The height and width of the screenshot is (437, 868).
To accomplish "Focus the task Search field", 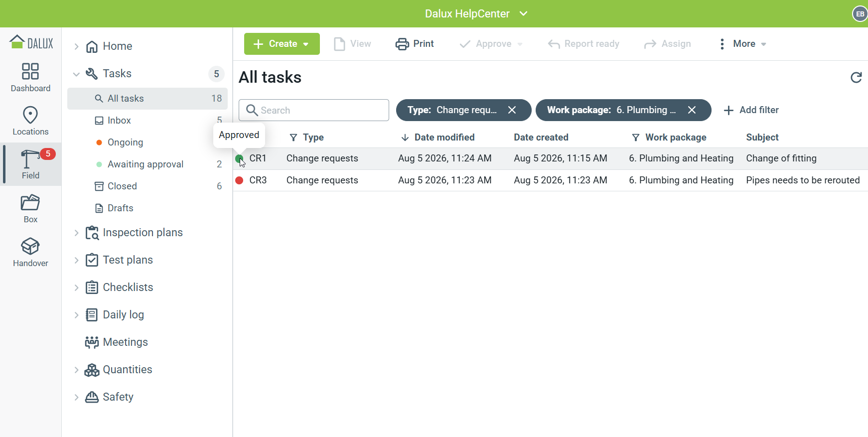I will click(314, 110).
